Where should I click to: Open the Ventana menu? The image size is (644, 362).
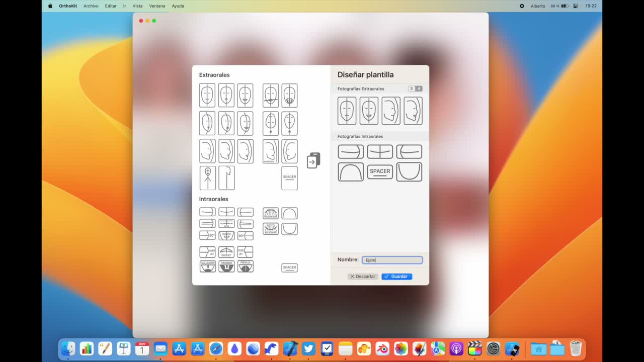click(x=157, y=6)
